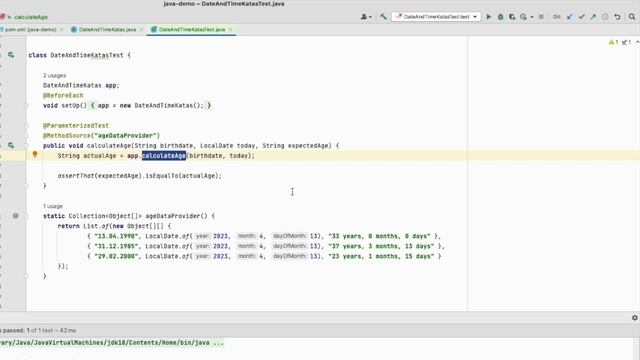
Task: Run class DateAndTimeKatasTest from gutter icon
Action: [11, 55]
